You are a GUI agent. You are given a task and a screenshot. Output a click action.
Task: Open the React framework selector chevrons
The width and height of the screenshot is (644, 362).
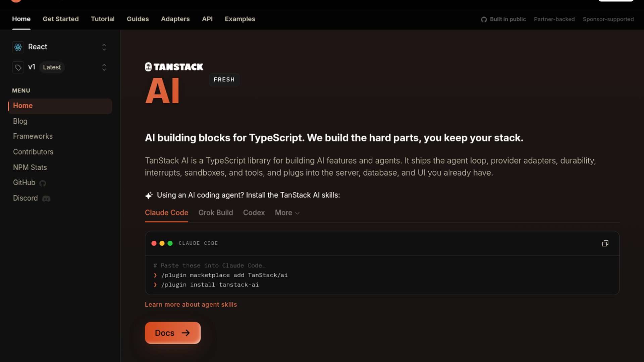tap(104, 47)
